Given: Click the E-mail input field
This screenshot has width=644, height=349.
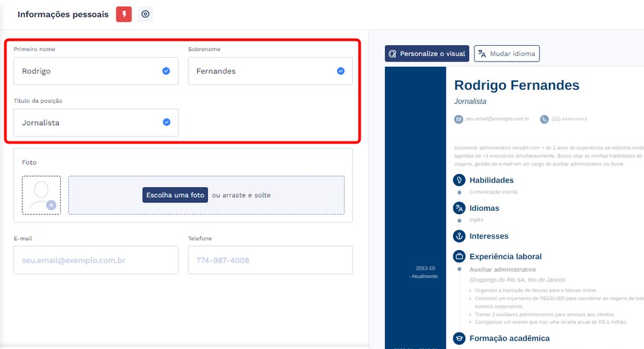Looking at the screenshot, I should 96,260.
